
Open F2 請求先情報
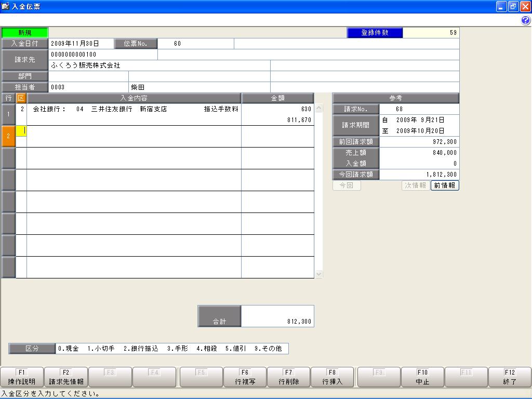[66, 377]
